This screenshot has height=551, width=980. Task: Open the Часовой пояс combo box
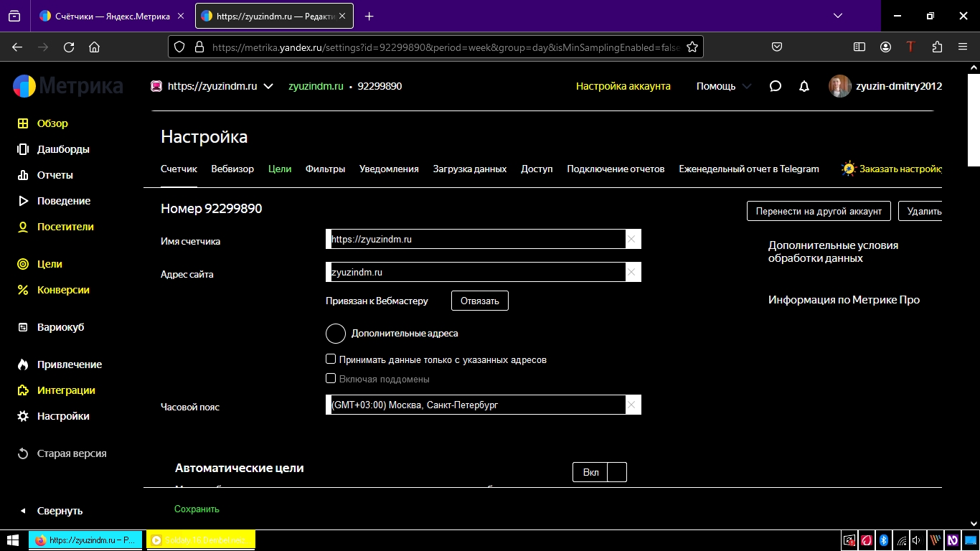(484, 405)
